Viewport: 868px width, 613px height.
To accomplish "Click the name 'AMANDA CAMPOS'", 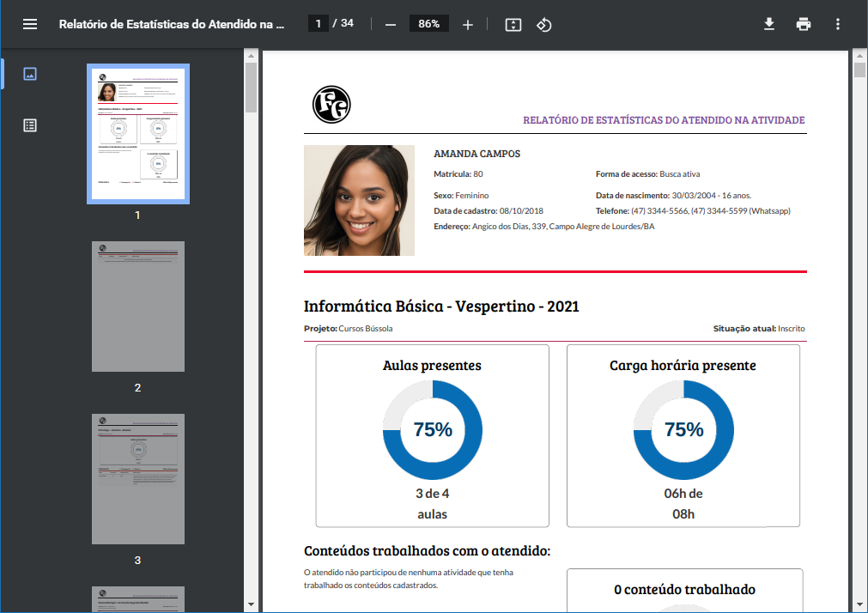I will 476,154.
